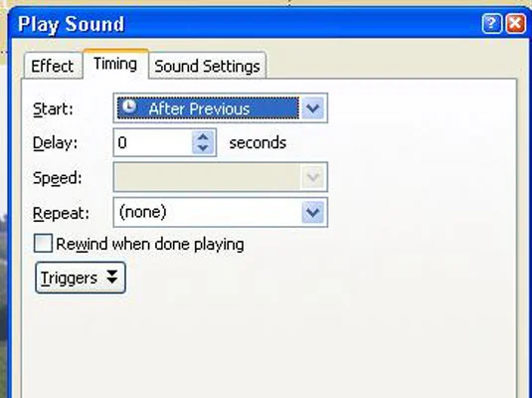
Task: Click the Triggers double-arrow icon
Action: tap(112, 277)
